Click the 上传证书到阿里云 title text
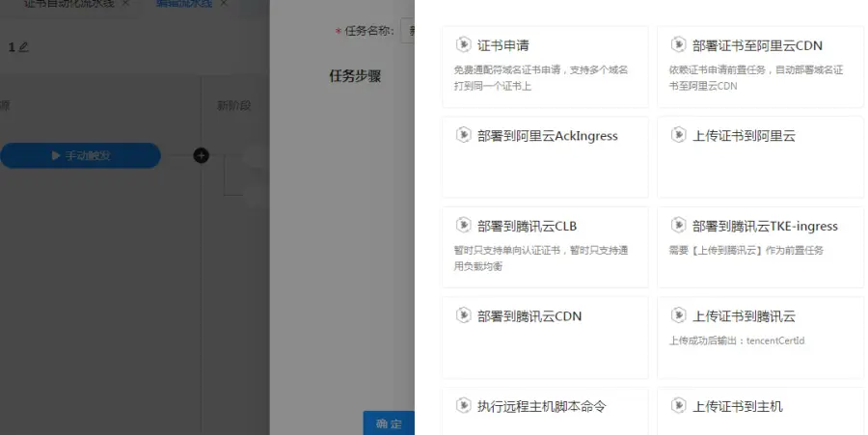The image size is (868, 435). point(744,136)
